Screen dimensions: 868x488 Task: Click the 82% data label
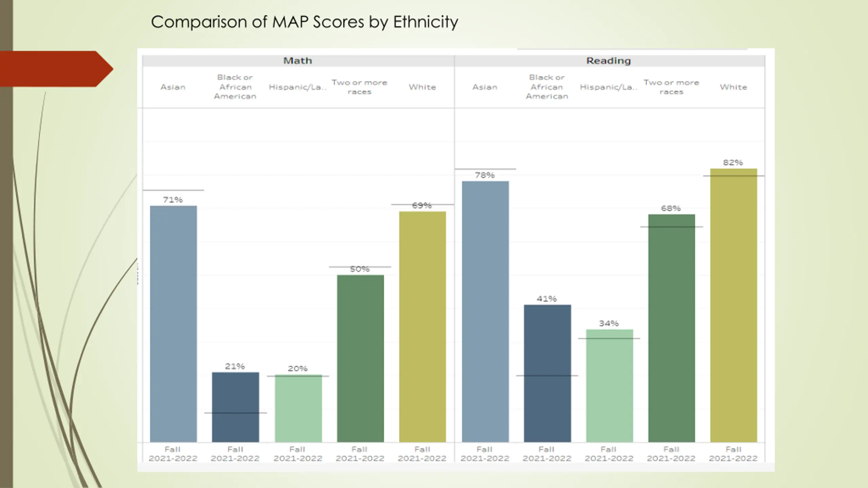[733, 163]
